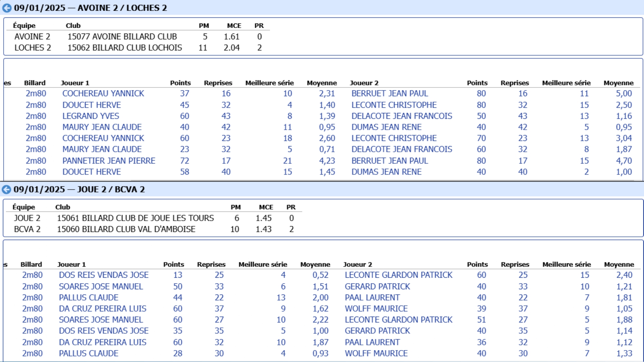Viewport: 644px width, 362px height.
Task: Click back arrow icon beside AVOINE 2 / LOCHES 2
Action: coord(7,8)
